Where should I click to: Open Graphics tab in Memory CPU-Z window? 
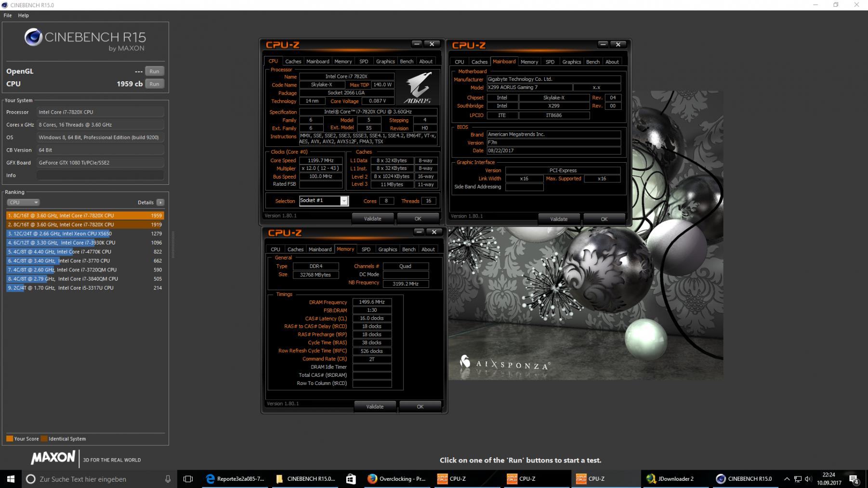point(388,249)
